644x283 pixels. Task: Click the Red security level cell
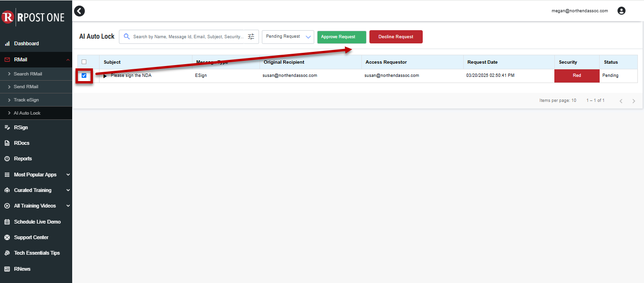(577, 75)
